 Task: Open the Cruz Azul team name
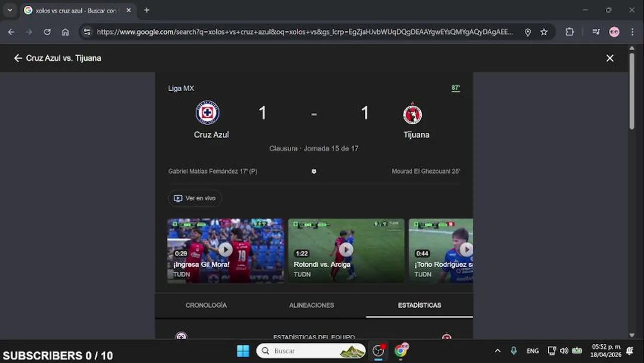[x=211, y=135]
